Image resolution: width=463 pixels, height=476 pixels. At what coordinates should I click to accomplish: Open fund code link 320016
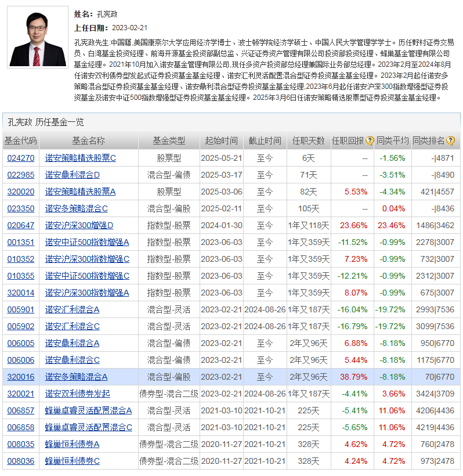tap(21, 377)
